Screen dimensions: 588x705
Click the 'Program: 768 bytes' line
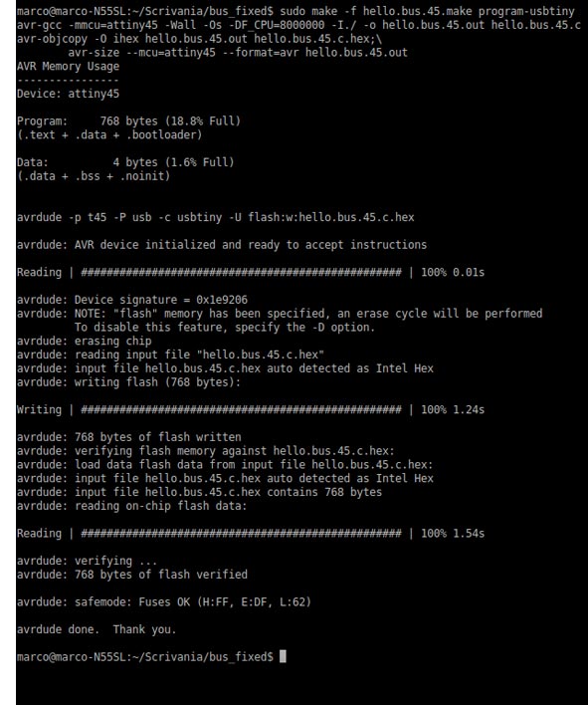[x=128, y=120]
